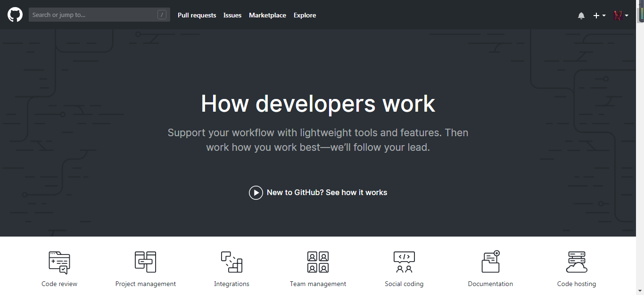
Task: Open the Integrations label link
Action: pos(231,284)
